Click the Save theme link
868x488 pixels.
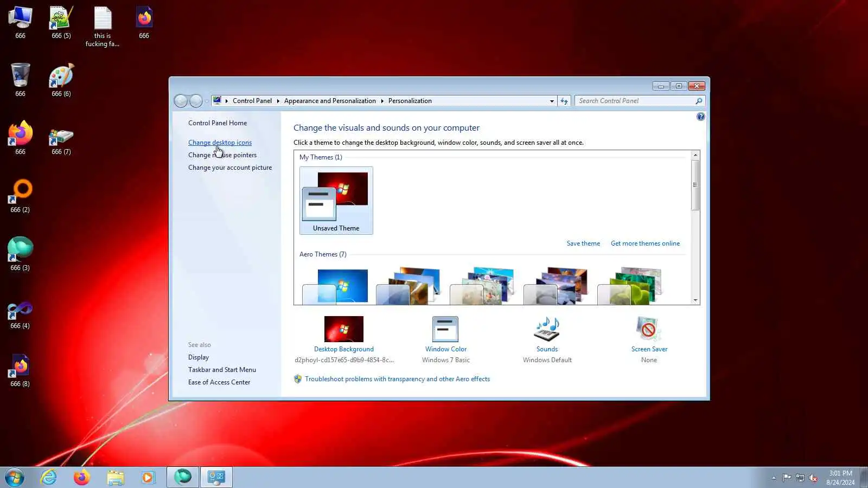583,243
